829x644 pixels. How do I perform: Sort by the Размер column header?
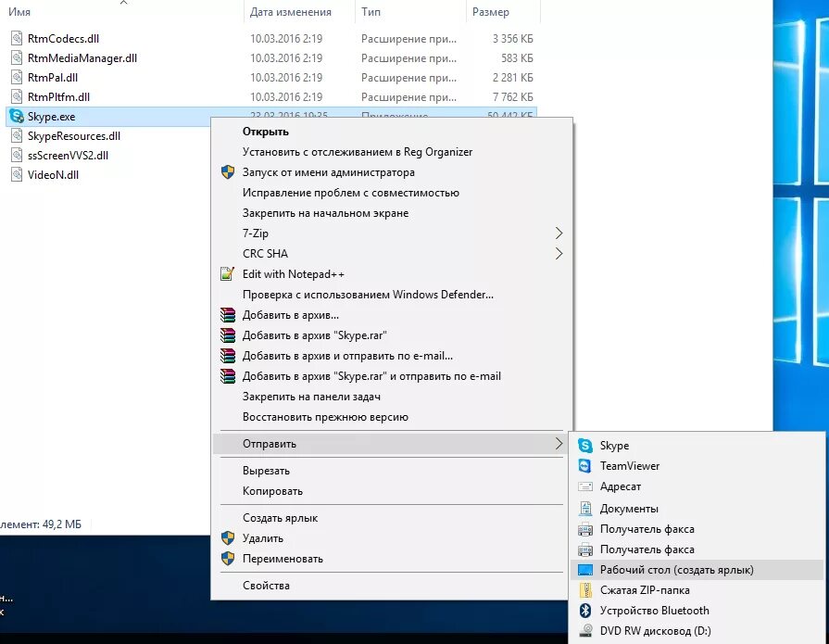(x=491, y=12)
